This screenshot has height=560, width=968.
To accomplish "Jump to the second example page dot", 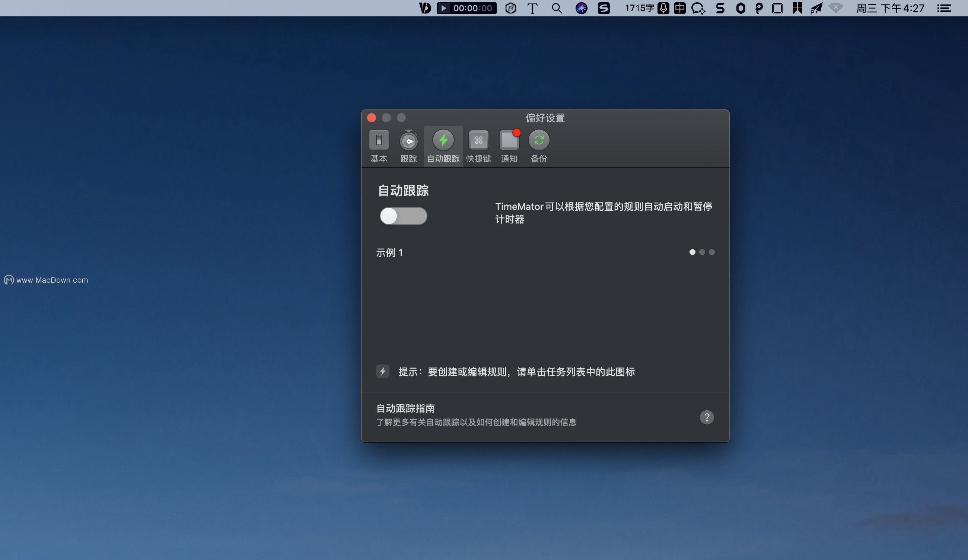I will pyautogui.click(x=702, y=252).
